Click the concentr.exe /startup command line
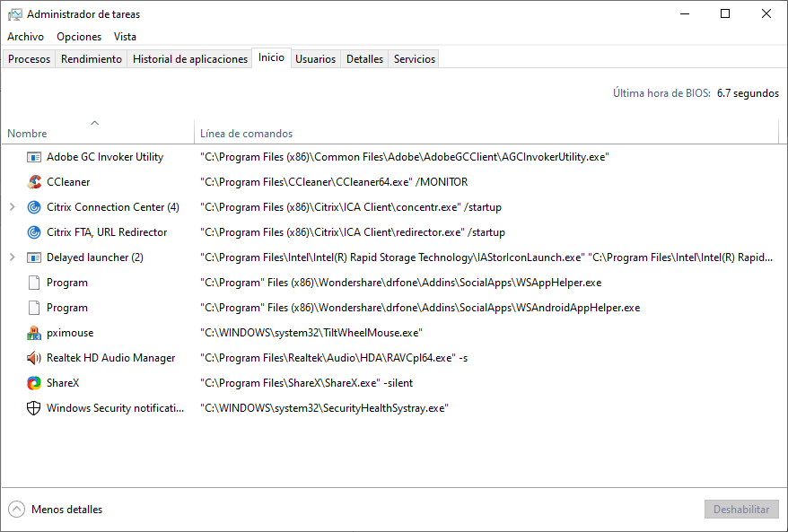The image size is (788, 532). [351, 207]
